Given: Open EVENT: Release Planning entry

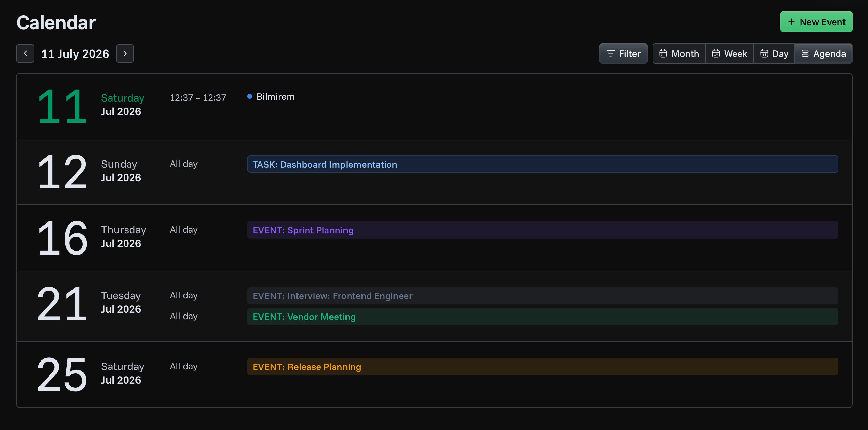Looking at the screenshot, I should tap(543, 367).
